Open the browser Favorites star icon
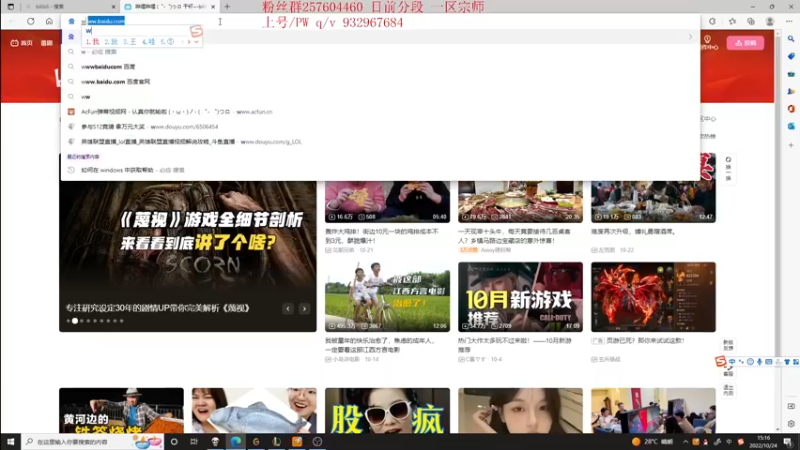 click(732, 21)
